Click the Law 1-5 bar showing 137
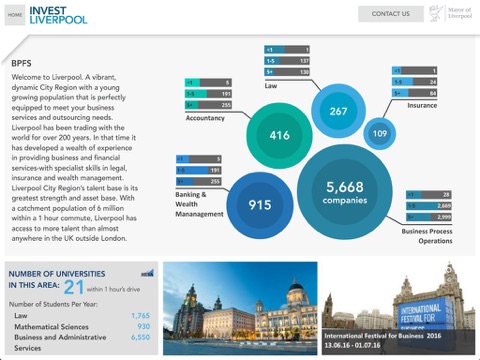The image size is (480, 360). point(287,61)
